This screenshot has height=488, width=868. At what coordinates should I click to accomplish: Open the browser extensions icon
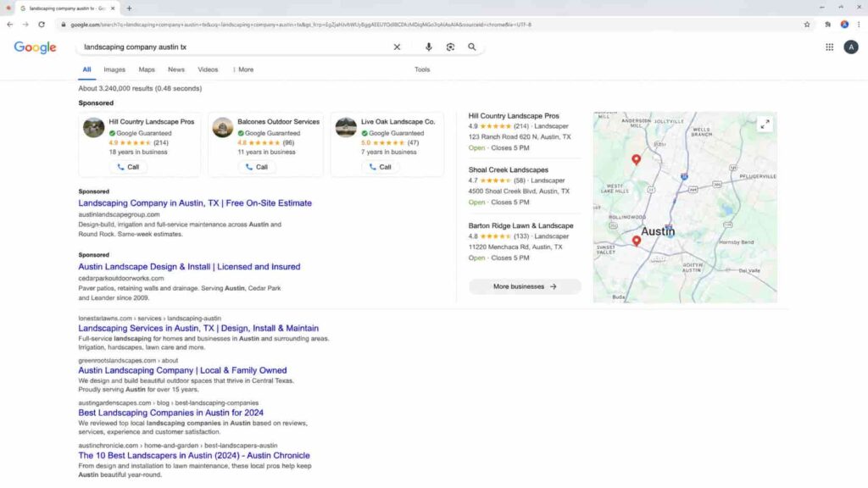pos(827,25)
